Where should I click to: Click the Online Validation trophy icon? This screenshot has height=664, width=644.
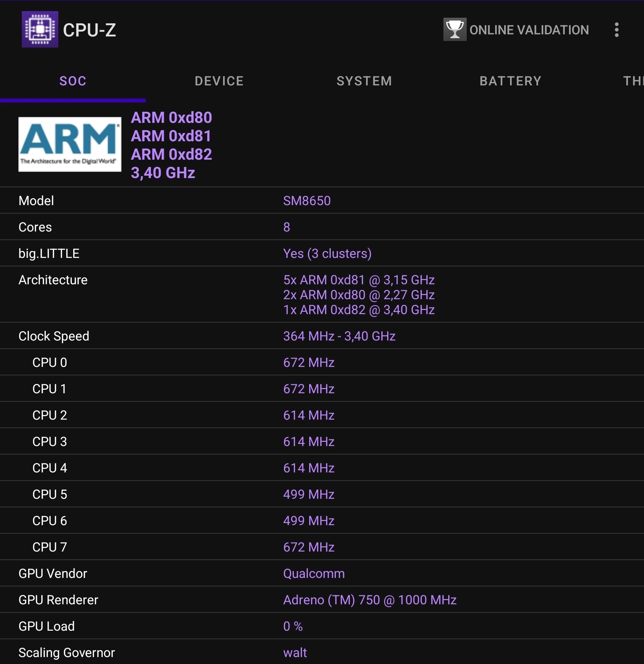coord(455,30)
